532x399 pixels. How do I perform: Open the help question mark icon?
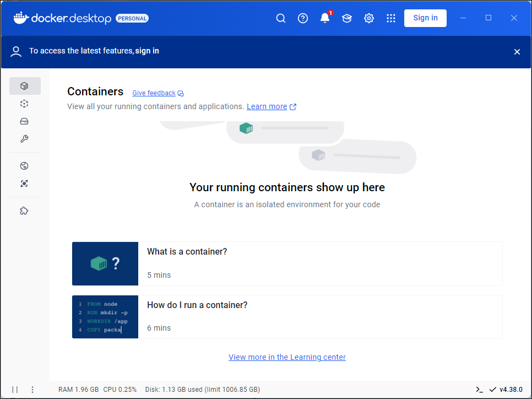(x=303, y=18)
